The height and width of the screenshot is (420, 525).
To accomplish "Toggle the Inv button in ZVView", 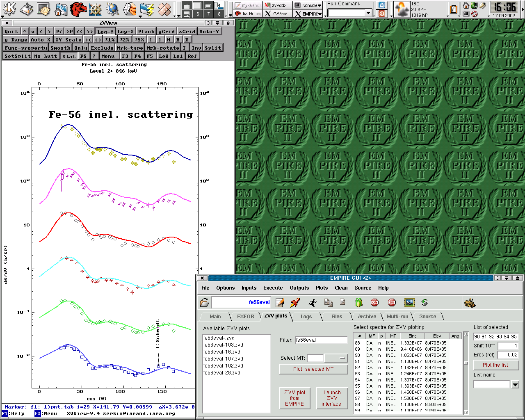I will [196, 48].
